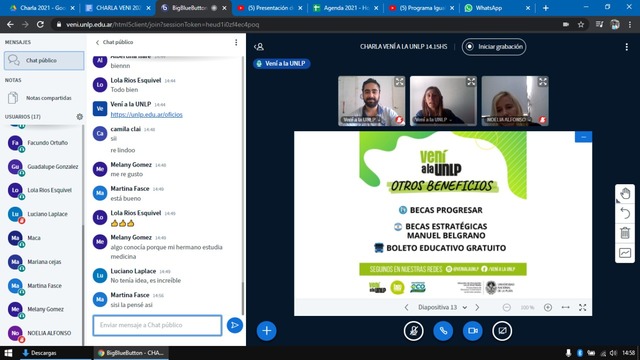Viewport: 640px width, 360px height.
Task: Open the unlp.edu.ar/oficios link
Action: 147,115
